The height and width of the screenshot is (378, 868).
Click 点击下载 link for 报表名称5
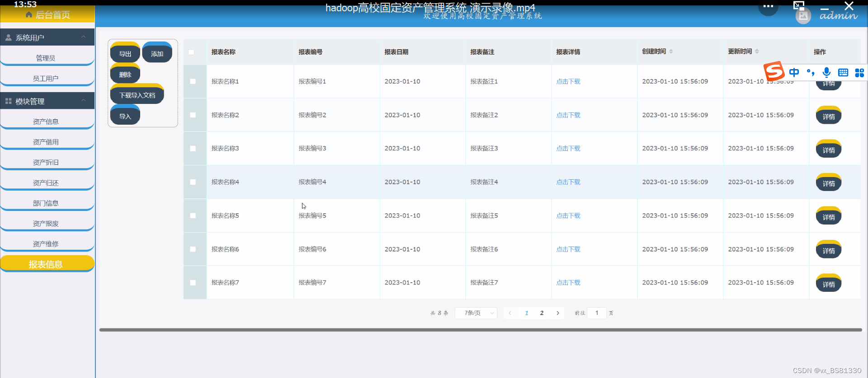coord(568,216)
